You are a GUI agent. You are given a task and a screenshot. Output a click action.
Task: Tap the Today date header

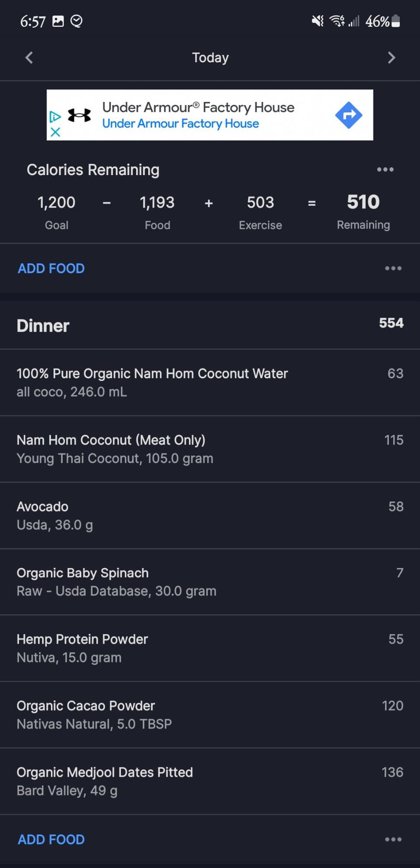[x=210, y=58]
